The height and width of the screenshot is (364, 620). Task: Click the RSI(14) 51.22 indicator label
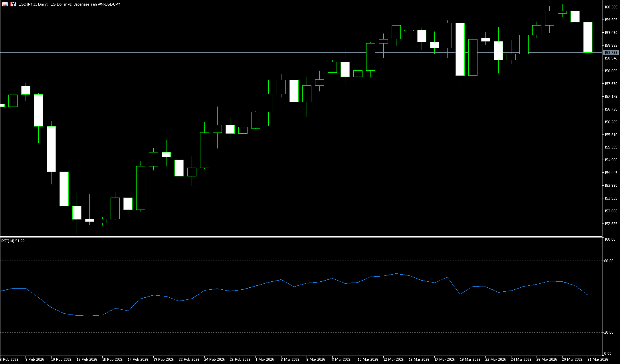(x=13, y=241)
